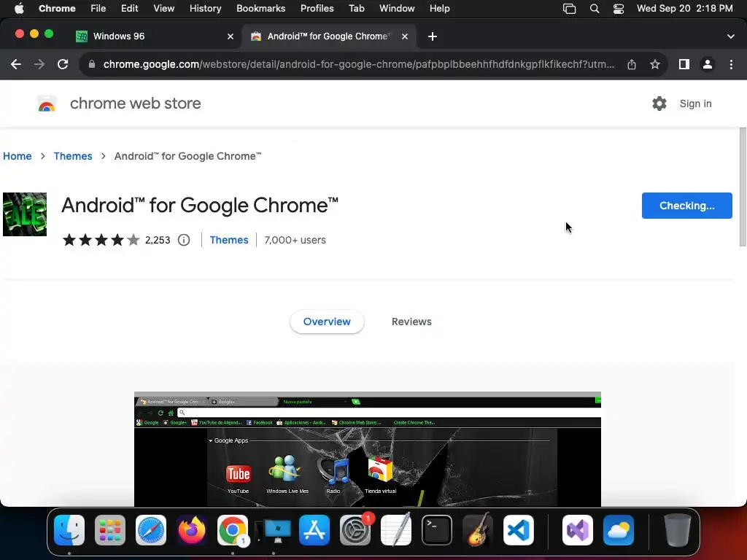Open the App Store from the Dock

click(314, 530)
